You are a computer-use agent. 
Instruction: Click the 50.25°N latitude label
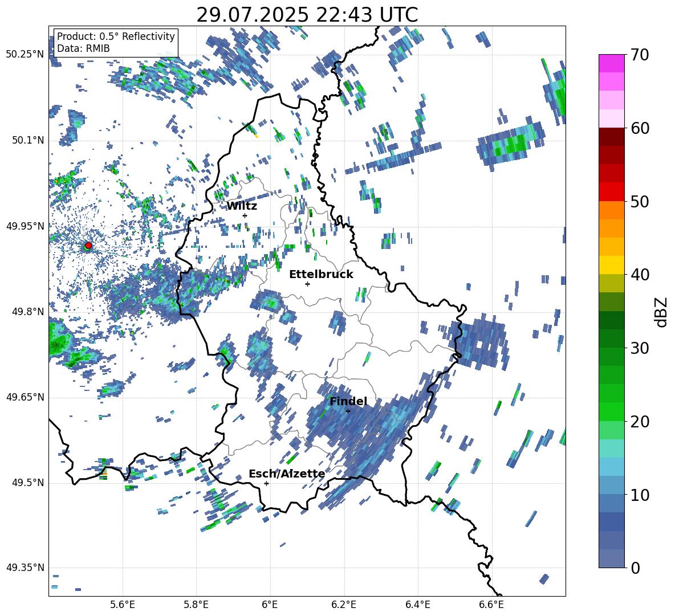point(25,55)
